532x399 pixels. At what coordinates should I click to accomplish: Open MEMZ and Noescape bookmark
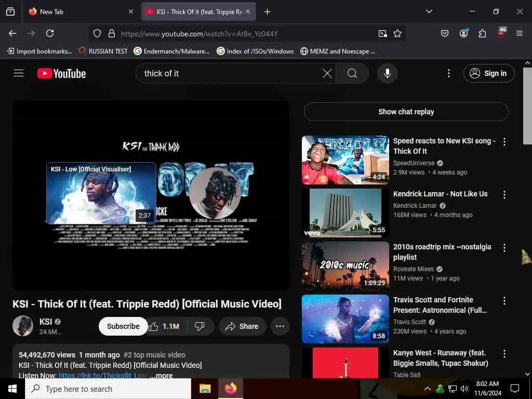pos(338,51)
